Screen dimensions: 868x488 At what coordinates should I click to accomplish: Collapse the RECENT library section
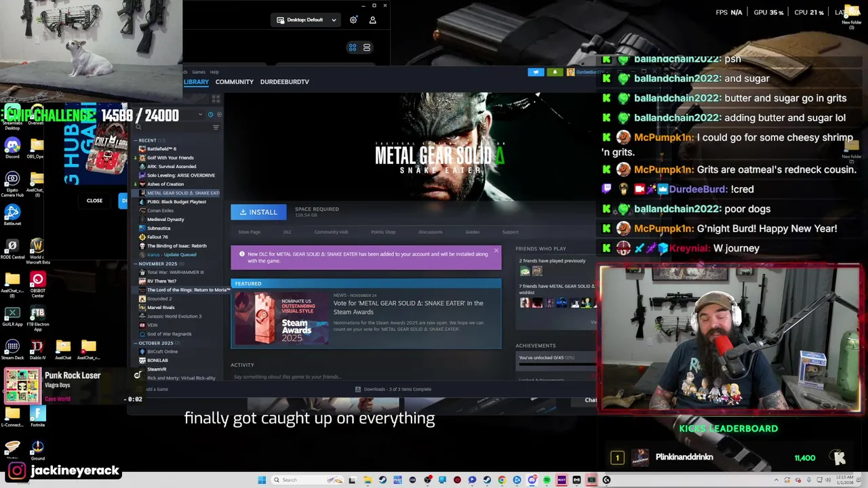[x=134, y=140]
